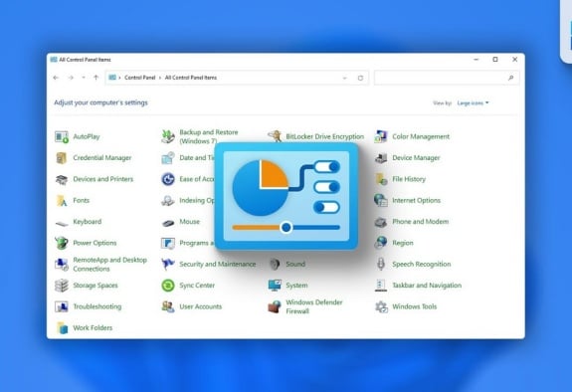Screen dimensions: 572x392
Task: Open RemoteApp and Desktop Connections link
Action: [109, 265]
